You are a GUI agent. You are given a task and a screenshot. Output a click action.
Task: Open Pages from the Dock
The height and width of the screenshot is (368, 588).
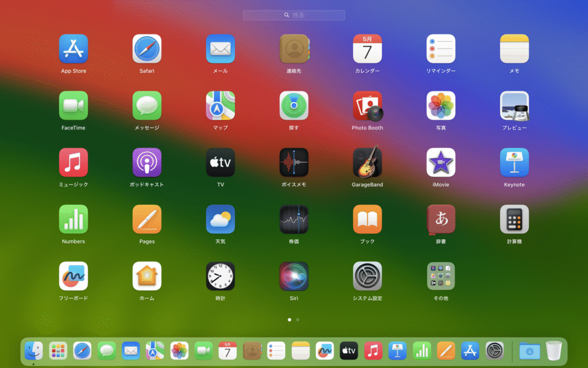pyautogui.click(x=446, y=351)
